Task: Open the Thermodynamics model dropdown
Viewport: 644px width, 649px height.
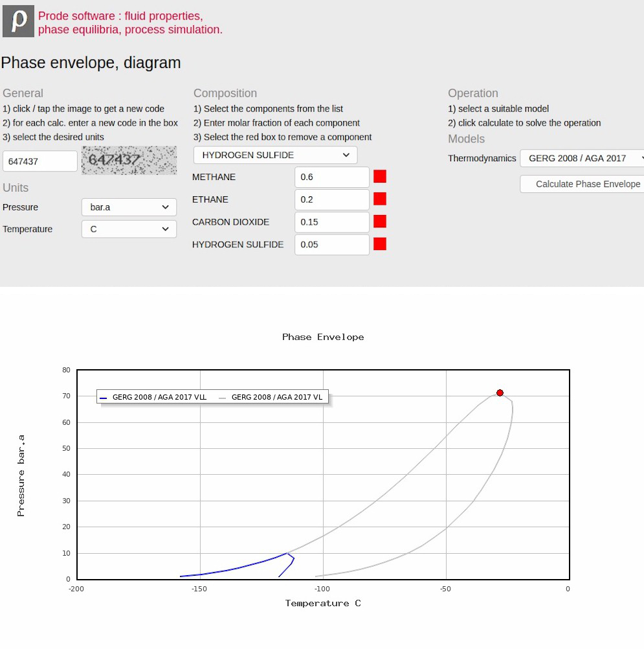Action: pos(582,159)
